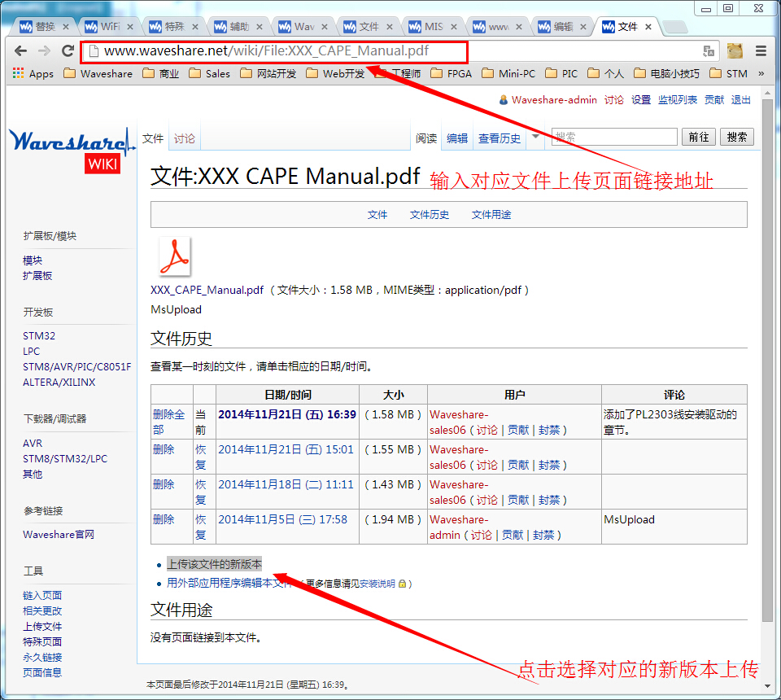Open the Mini-PC bookmarks folder

point(508,74)
